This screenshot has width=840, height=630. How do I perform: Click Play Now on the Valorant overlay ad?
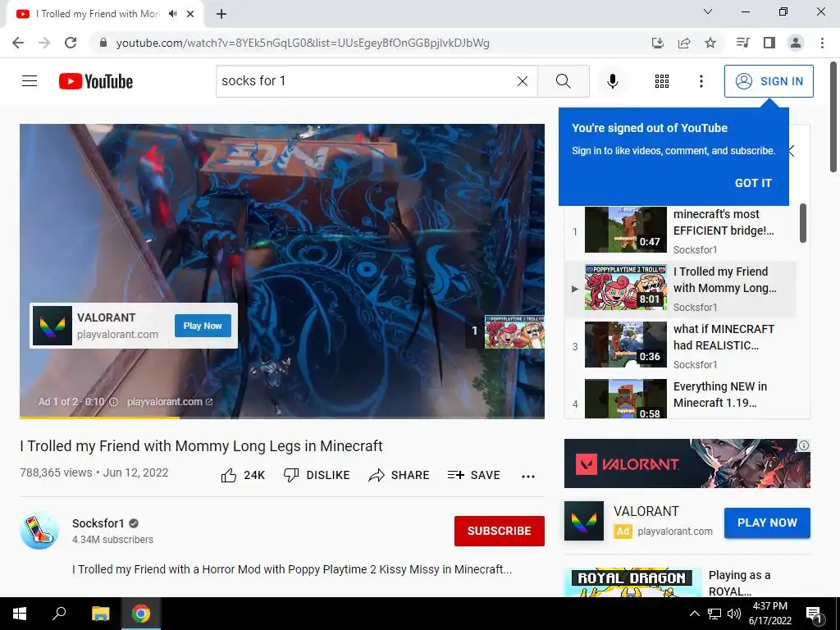coord(203,326)
